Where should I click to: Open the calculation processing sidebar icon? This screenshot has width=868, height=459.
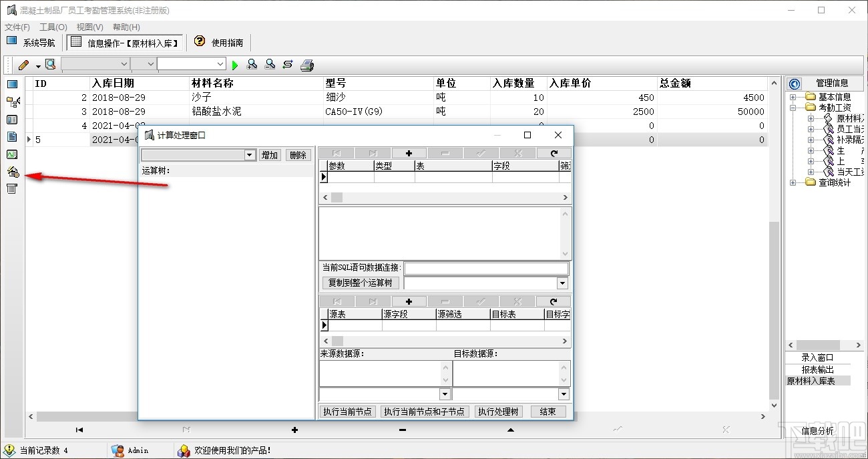pyautogui.click(x=12, y=172)
